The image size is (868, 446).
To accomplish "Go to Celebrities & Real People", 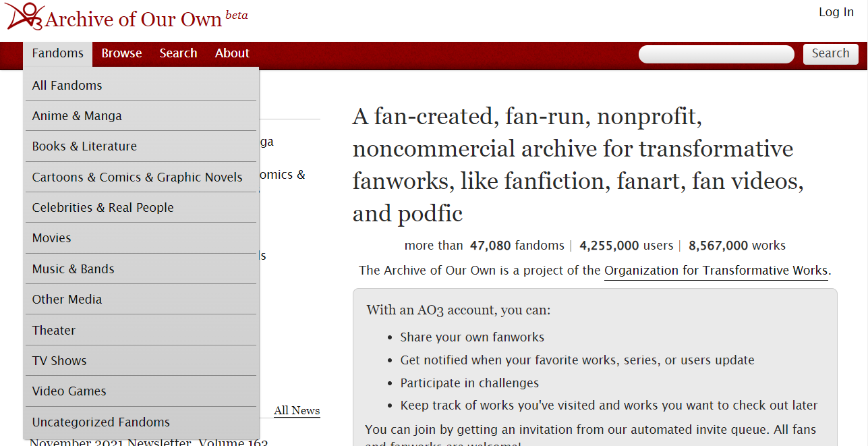I will 141,208.
